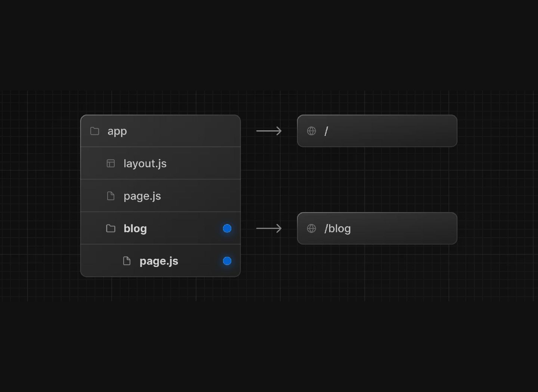Click the file icon beside the non-bold page.js
Screen dimensions: 538x392
(111, 196)
